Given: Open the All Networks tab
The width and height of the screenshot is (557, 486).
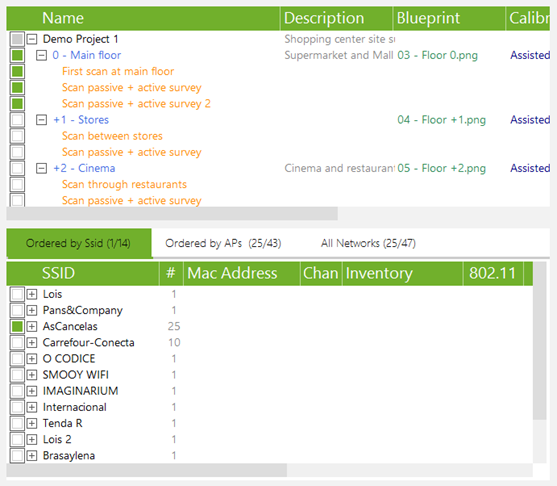Looking at the screenshot, I should point(368,243).
